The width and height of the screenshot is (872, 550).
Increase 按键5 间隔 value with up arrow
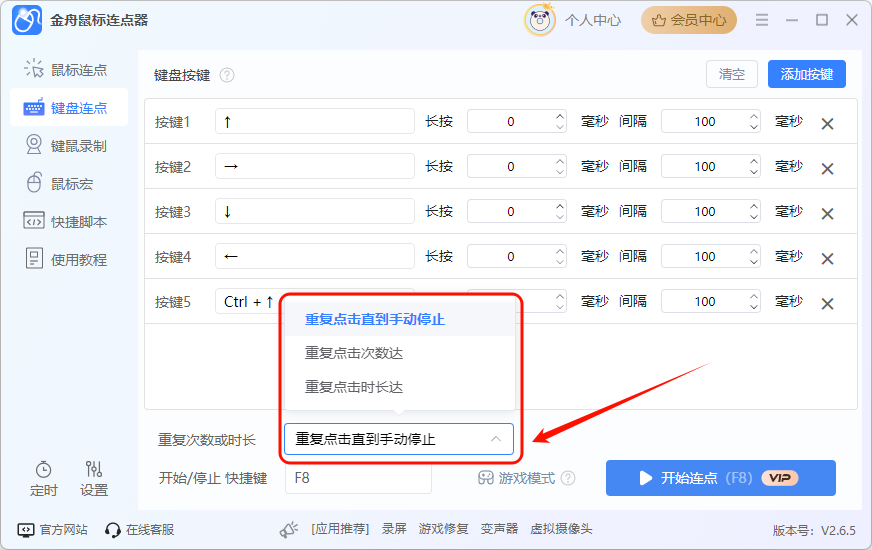pyautogui.click(x=754, y=296)
